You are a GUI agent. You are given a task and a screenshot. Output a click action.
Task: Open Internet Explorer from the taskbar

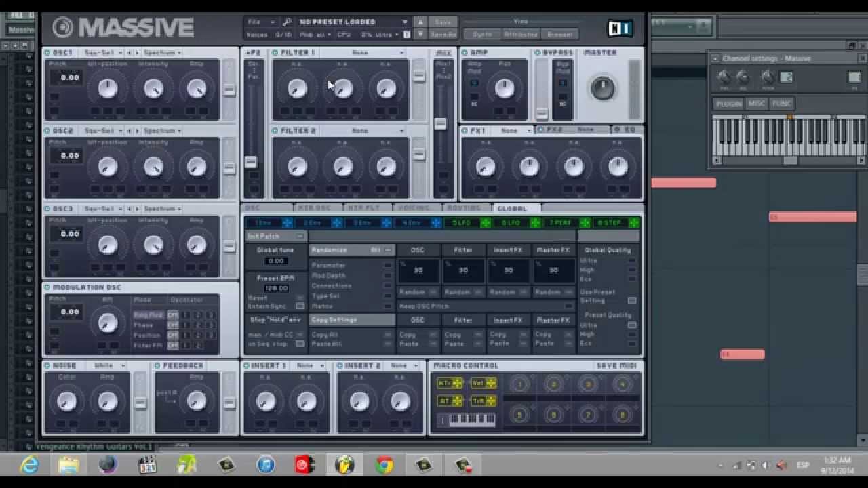29,465
